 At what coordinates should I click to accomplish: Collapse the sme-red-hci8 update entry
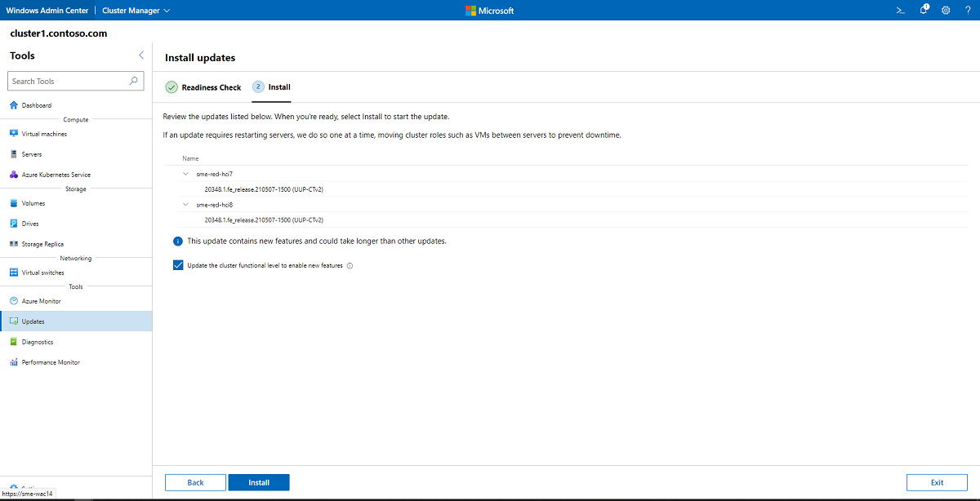click(x=185, y=204)
